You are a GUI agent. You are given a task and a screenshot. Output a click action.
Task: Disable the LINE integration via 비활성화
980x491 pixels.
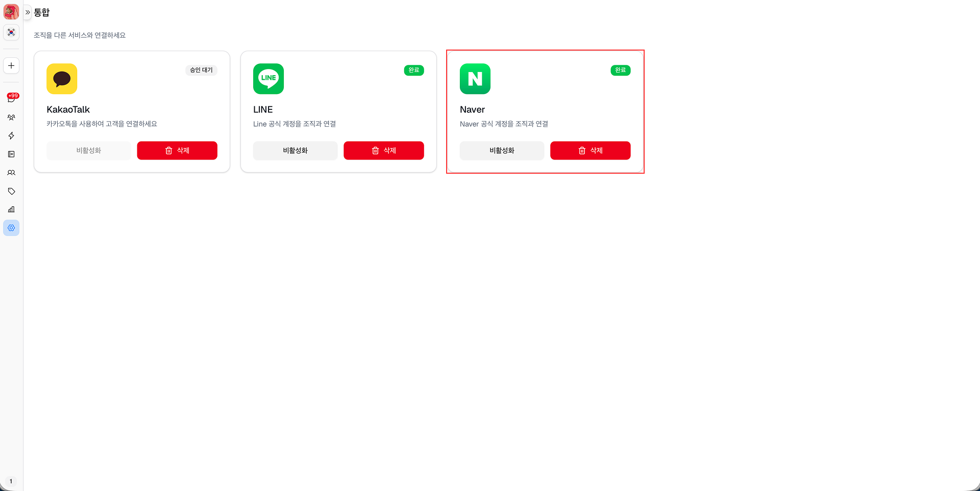click(295, 150)
